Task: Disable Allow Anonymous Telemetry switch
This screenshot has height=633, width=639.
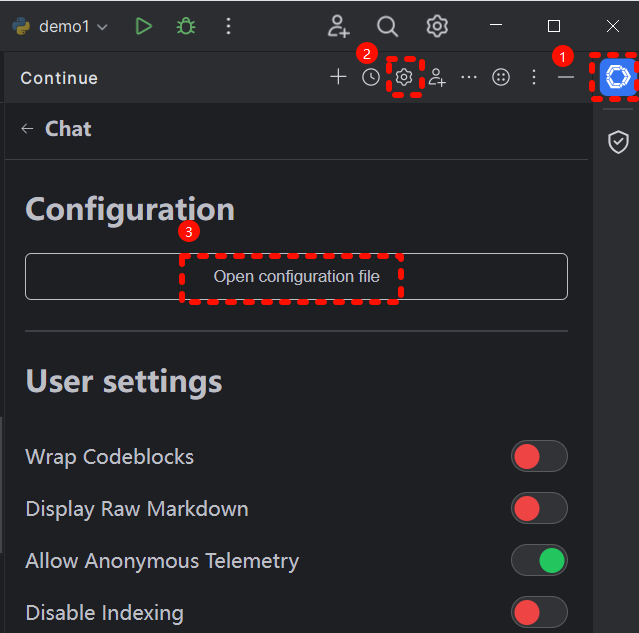Action: click(539, 560)
